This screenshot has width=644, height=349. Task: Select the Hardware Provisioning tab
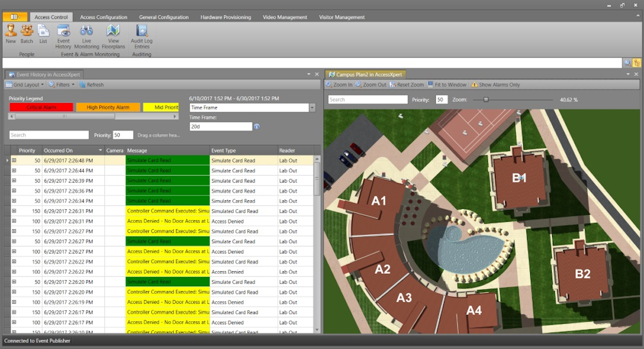[226, 17]
